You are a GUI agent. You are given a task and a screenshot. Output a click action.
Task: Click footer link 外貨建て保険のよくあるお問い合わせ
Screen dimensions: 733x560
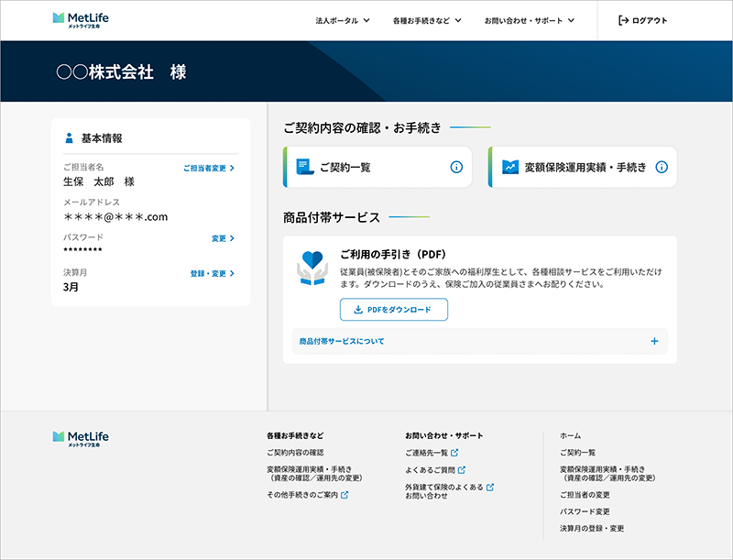click(444, 491)
